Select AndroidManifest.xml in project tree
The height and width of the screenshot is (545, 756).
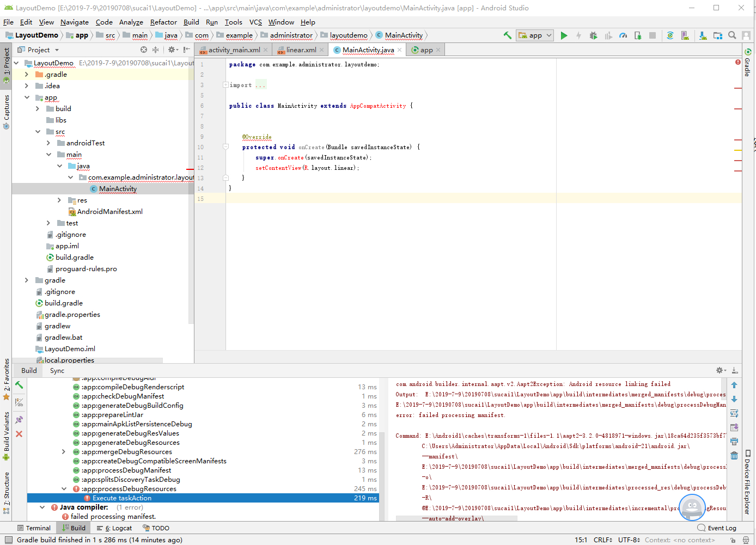pos(109,212)
